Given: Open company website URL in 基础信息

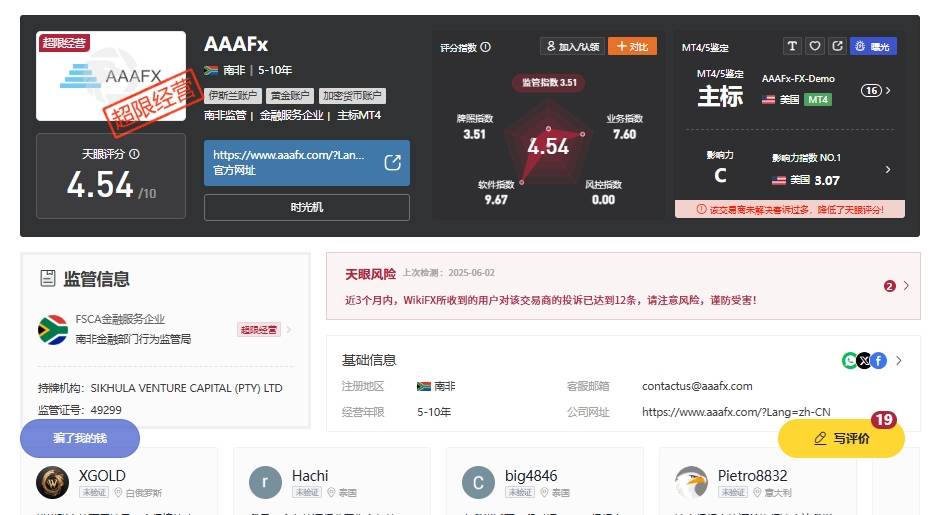Looking at the screenshot, I should tap(736, 412).
